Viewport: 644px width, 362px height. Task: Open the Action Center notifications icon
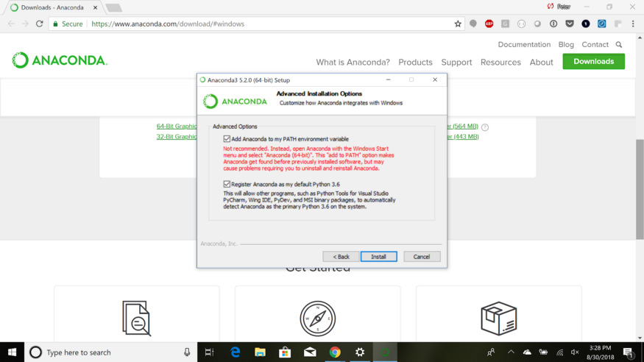pyautogui.click(x=629, y=352)
